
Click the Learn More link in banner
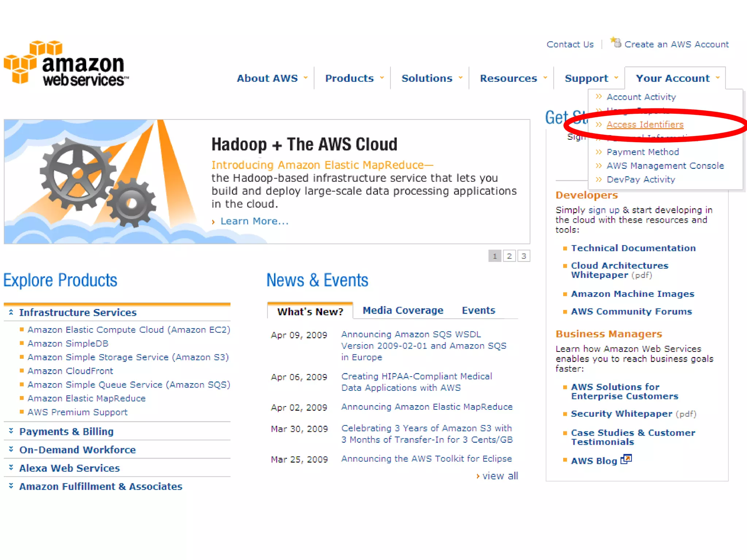[254, 221]
